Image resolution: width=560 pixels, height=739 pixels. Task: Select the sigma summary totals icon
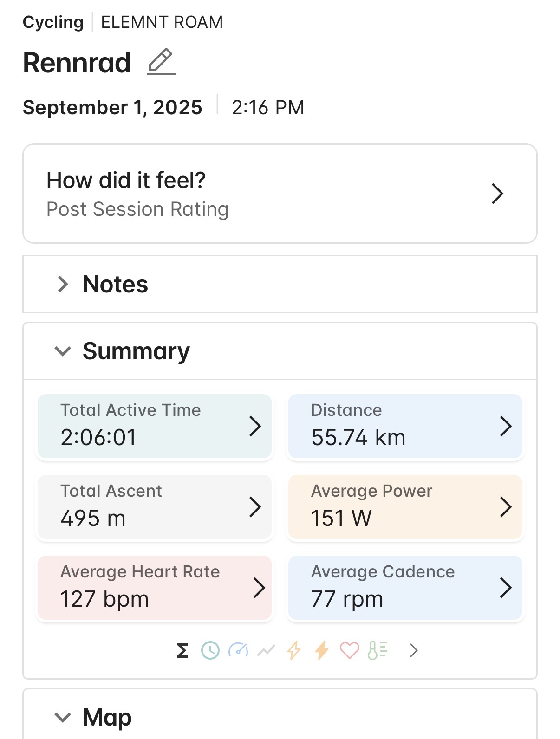[182, 650]
